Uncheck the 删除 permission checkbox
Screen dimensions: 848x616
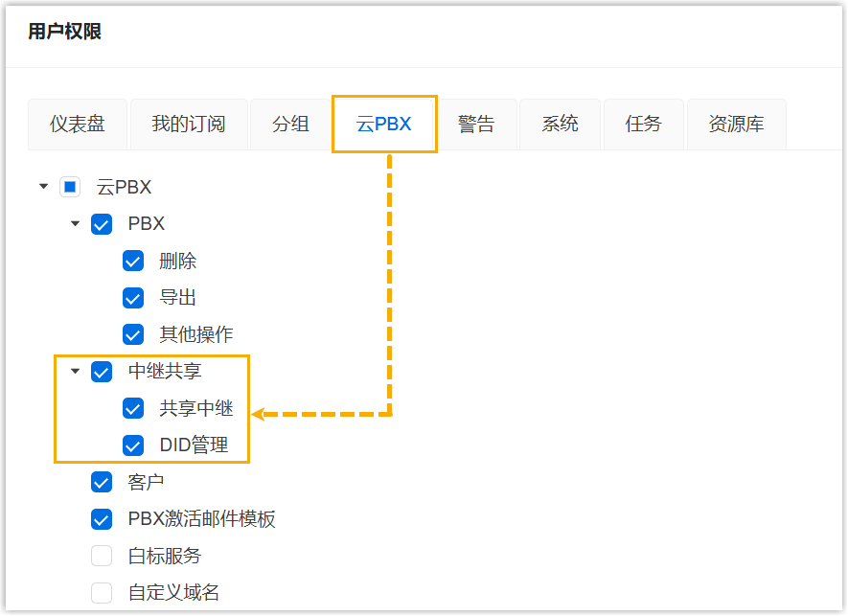(x=133, y=262)
